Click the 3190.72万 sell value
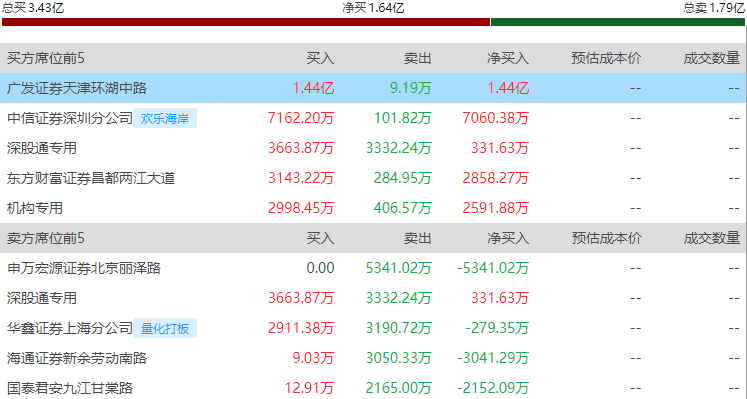 pyautogui.click(x=399, y=328)
